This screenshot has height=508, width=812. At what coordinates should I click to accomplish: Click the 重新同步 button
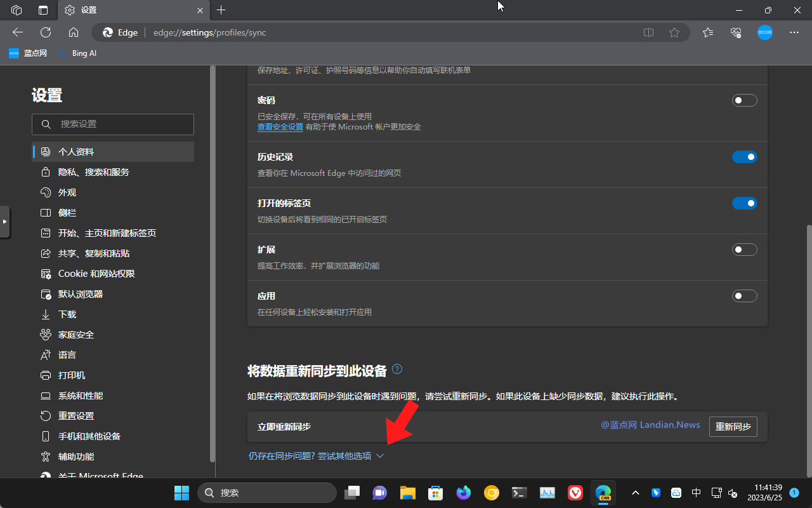[x=733, y=426]
